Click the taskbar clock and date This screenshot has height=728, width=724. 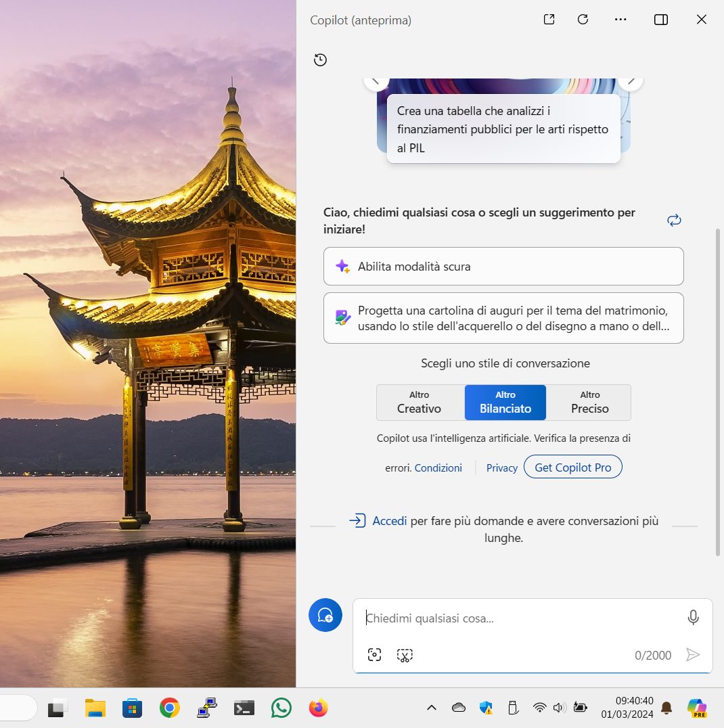pos(627,708)
